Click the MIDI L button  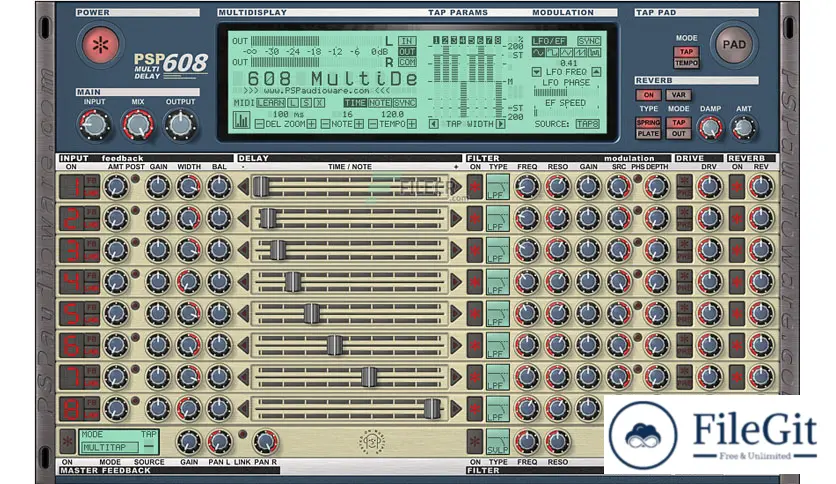[293, 103]
